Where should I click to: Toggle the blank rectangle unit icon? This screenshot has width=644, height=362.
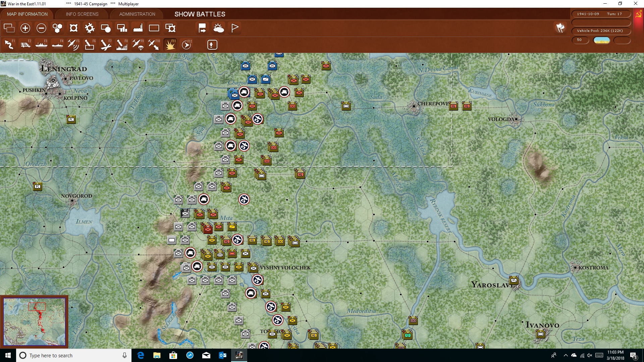[154, 28]
